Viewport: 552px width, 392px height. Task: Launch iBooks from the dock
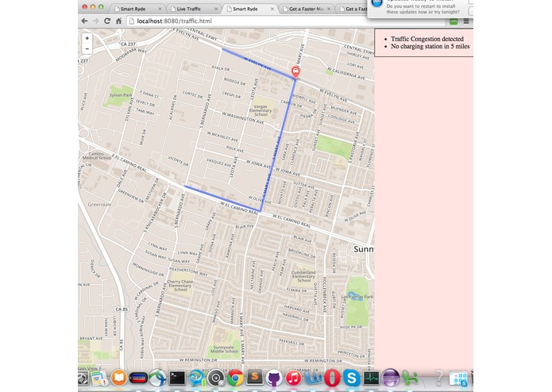tap(119, 378)
